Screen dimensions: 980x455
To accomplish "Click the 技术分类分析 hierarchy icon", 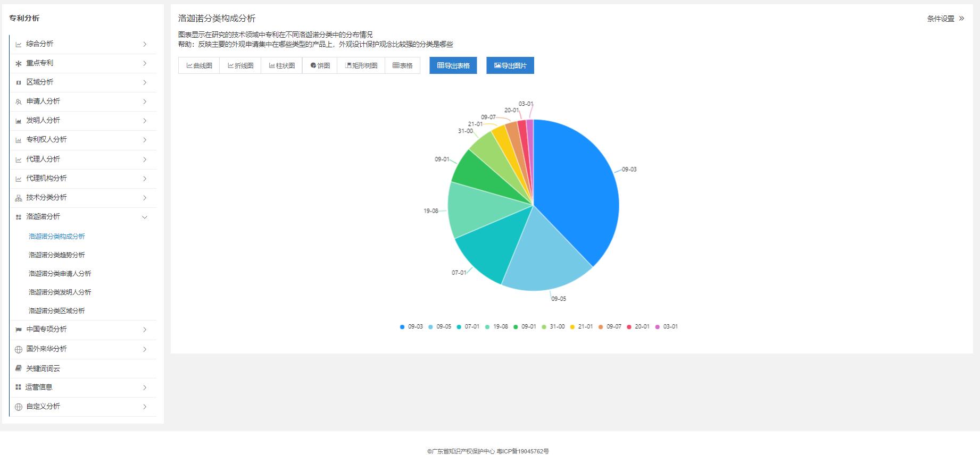I will click(x=19, y=198).
